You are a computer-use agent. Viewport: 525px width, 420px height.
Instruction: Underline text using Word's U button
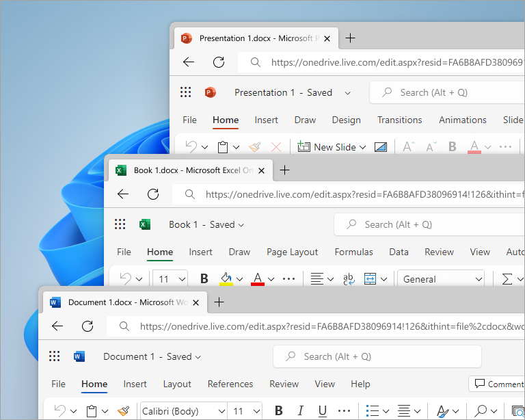(x=322, y=411)
